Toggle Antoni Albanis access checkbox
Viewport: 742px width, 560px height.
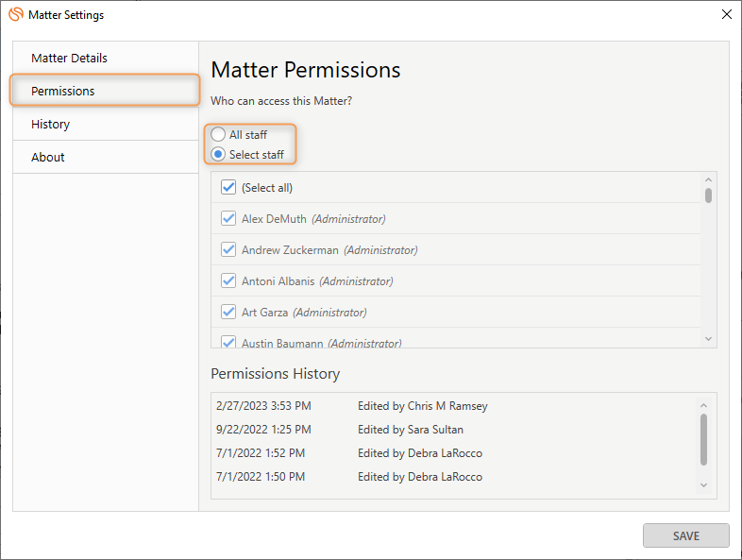[x=228, y=281]
